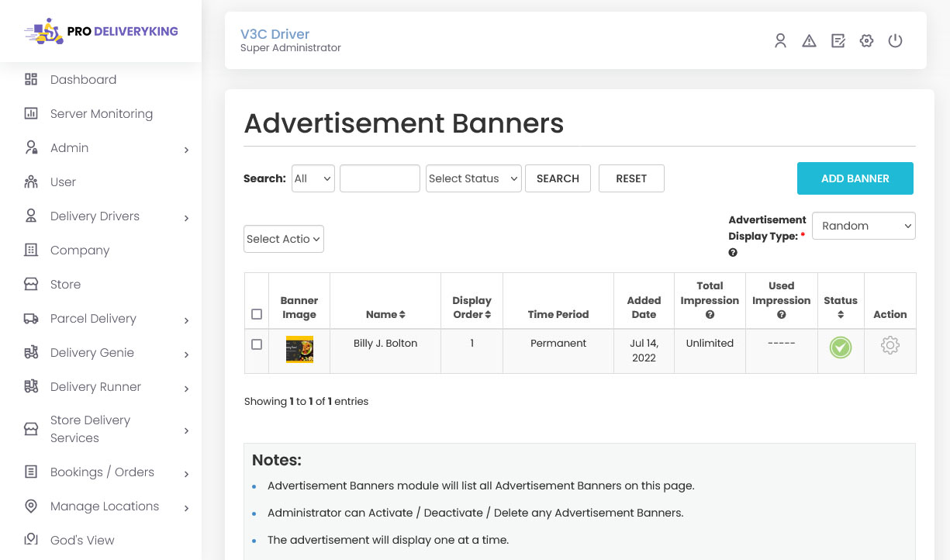
Task: Click the Advertisement Display Type help icon
Action: 733,253
